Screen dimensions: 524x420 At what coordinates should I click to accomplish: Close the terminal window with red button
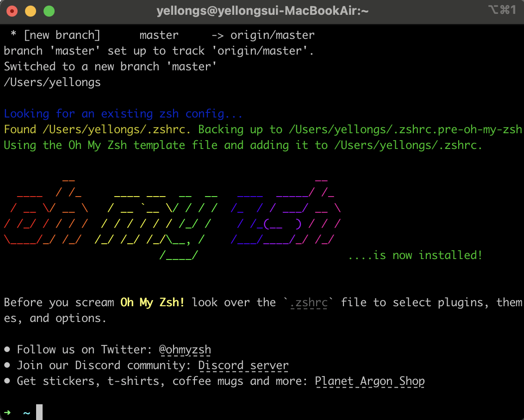pyautogui.click(x=12, y=11)
